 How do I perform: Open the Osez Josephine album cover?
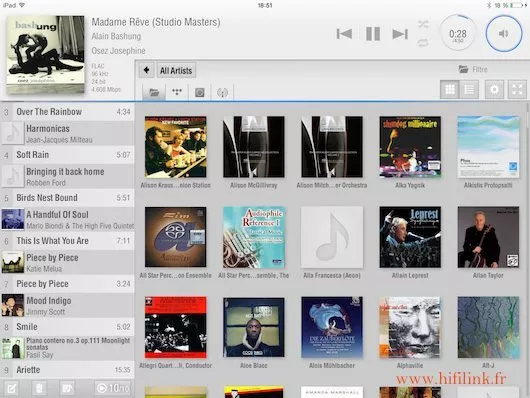point(45,54)
